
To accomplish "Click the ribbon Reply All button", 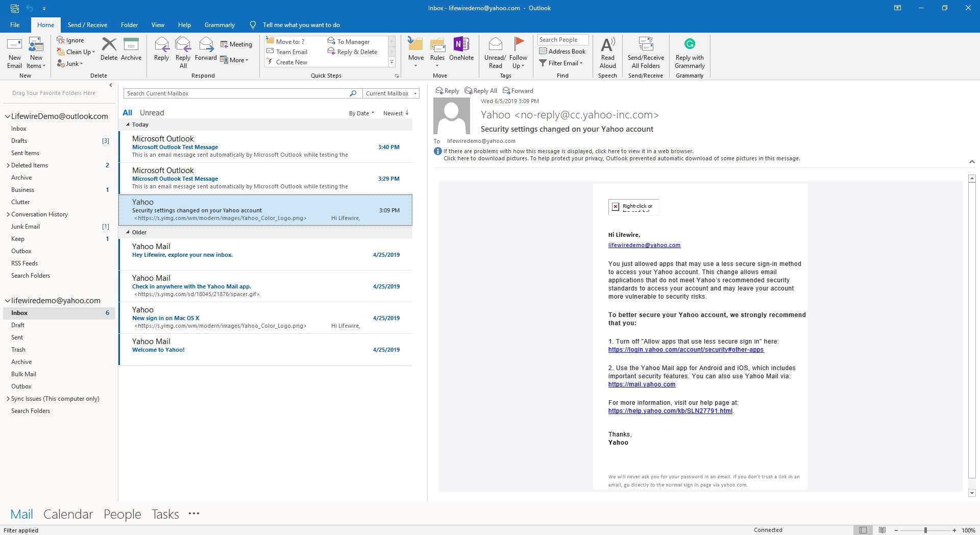I will (183, 53).
